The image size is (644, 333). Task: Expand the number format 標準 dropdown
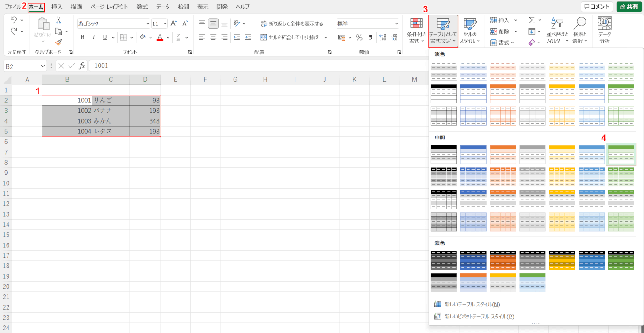click(x=396, y=24)
